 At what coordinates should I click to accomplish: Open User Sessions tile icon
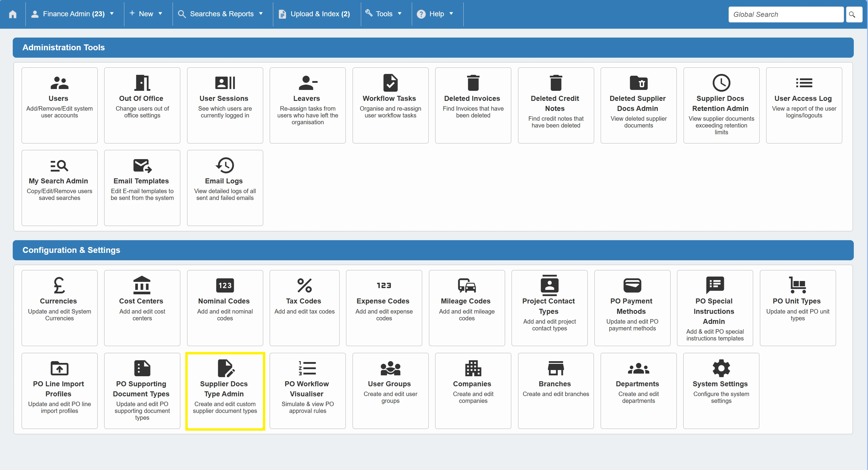[225, 83]
